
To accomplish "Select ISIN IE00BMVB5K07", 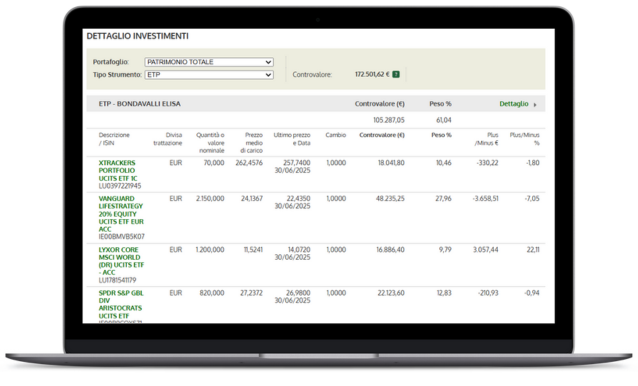I will click(x=122, y=236).
